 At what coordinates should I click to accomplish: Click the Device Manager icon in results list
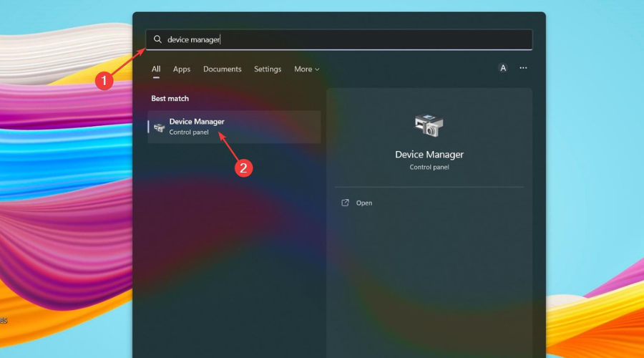159,127
